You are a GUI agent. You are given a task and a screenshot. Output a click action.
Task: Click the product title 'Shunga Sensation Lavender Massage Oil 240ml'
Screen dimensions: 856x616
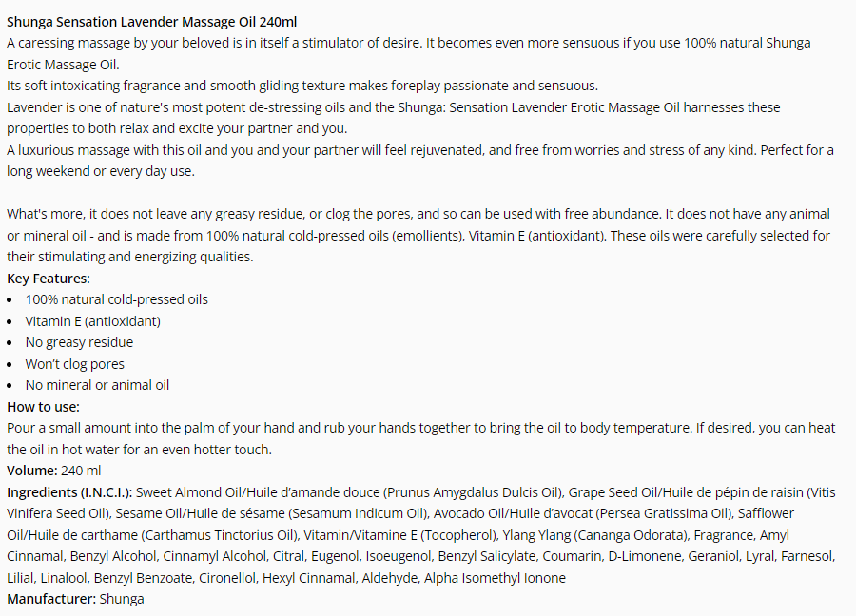[x=152, y=22]
